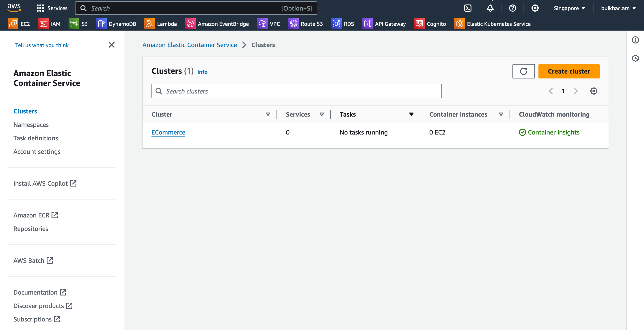The height and width of the screenshot is (330, 644).
Task: Focus the Search clusters field
Action: (296, 91)
